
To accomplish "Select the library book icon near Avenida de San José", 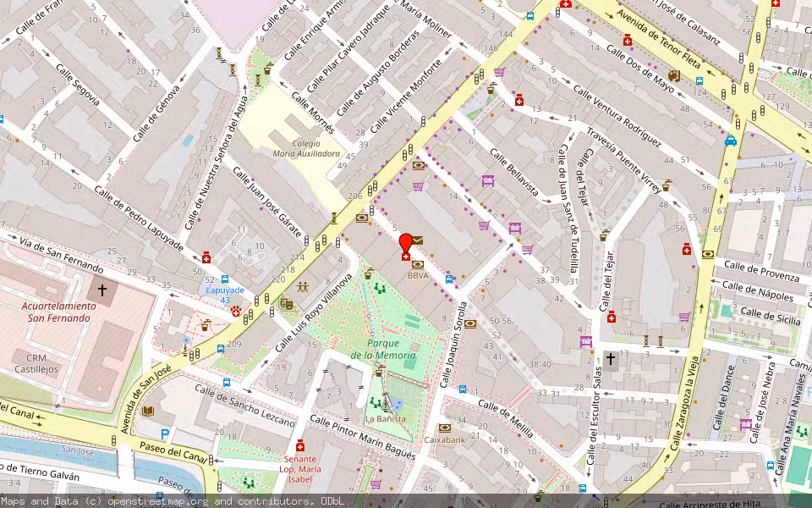I will 147,411.
